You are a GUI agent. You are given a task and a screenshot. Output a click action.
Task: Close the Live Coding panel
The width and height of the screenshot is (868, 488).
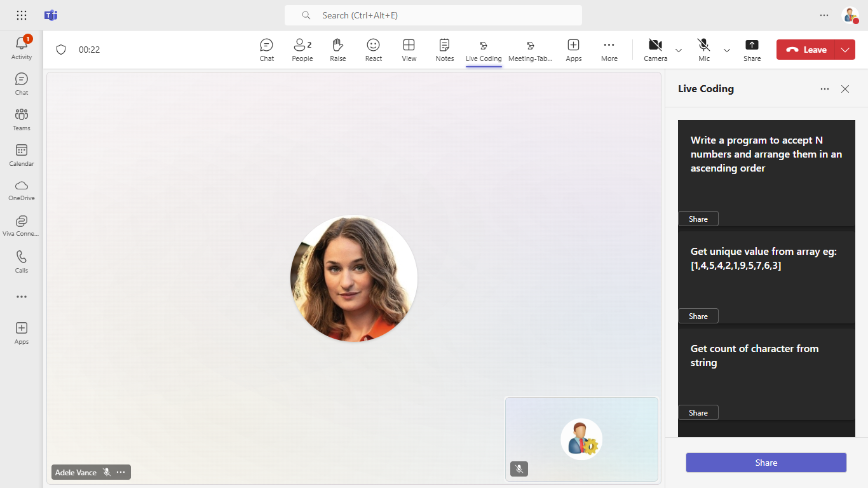click(845, 89)
